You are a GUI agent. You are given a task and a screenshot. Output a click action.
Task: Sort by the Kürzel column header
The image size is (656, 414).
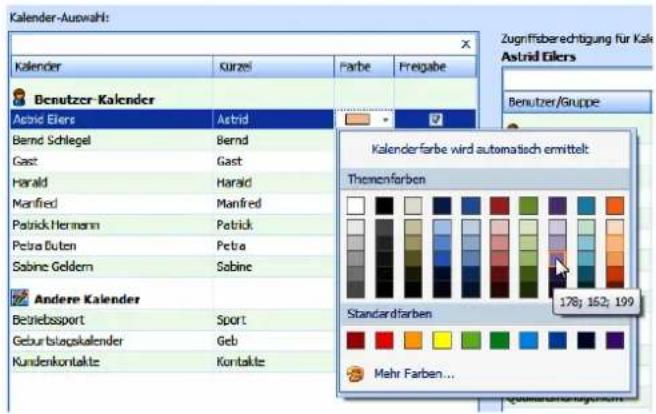pyautogui.click(x=273, y=67)
